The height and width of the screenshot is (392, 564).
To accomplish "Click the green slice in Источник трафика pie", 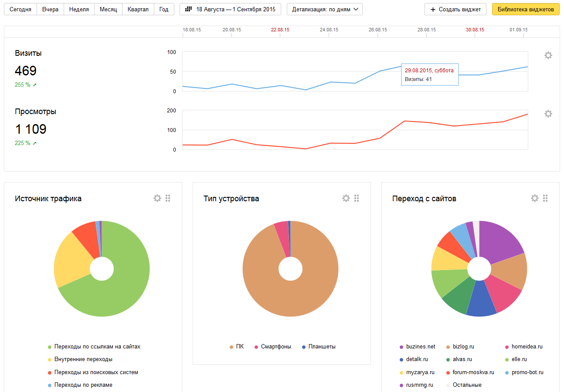I will point(126,279).
